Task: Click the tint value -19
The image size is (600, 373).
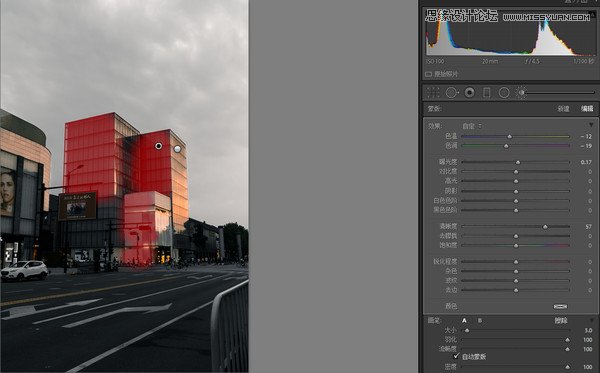Action: tap(586, 146)
